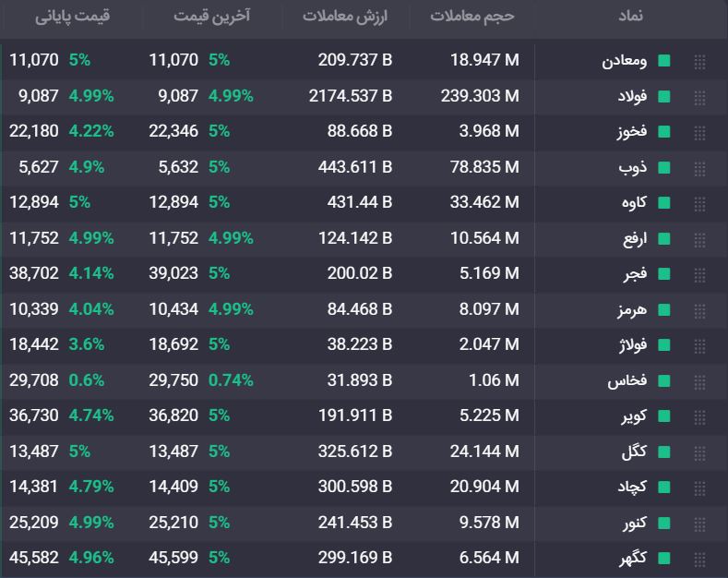This screenshot has width=728, height=578.
Task: Click the green status square beside کویر
Action: (664, 415)
